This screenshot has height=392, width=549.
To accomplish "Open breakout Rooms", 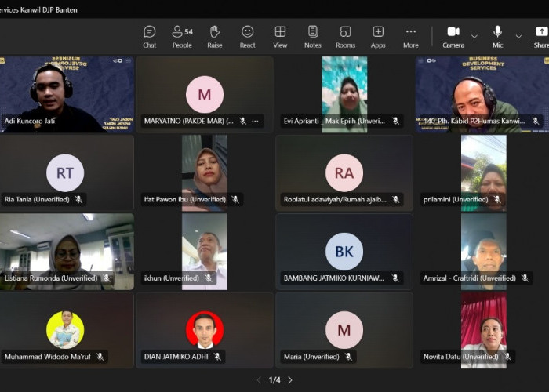I will [x=345, y=36].
